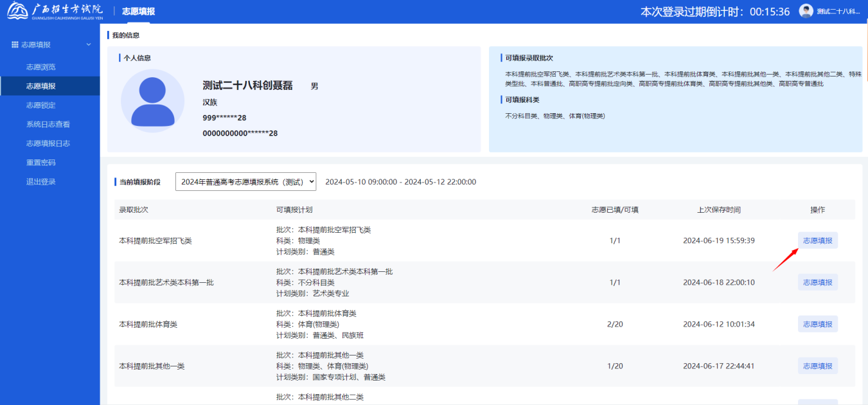
Task: Click the 2/20 count in 体育类 row
Action: pos(615,324)
